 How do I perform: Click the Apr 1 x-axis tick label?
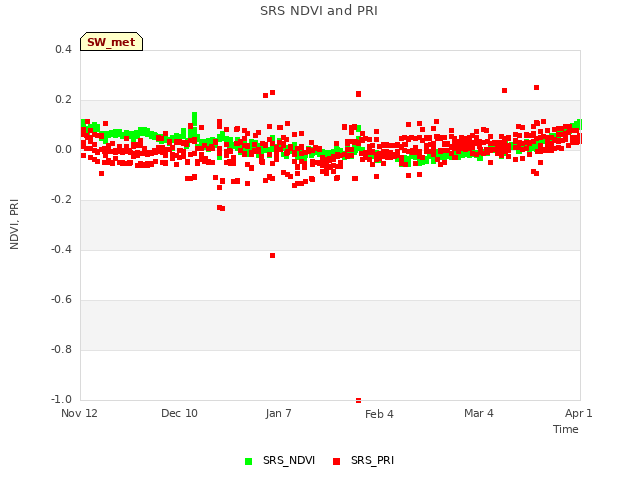578,413
